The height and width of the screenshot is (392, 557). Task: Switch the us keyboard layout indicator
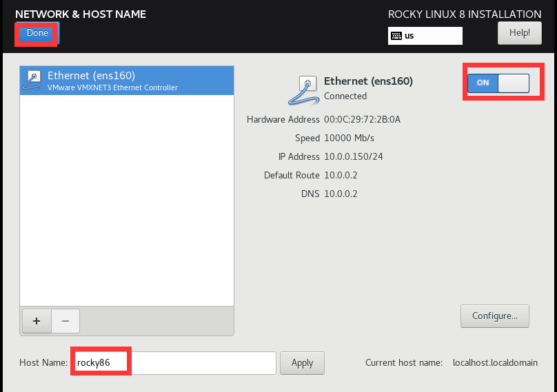(425, 36)
